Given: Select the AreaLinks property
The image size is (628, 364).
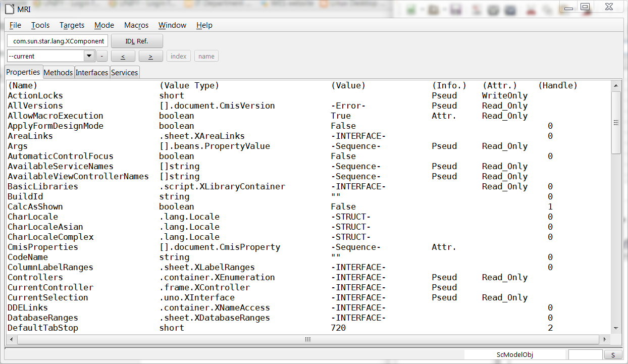Looking at the screenshot, I should [30, 136].
